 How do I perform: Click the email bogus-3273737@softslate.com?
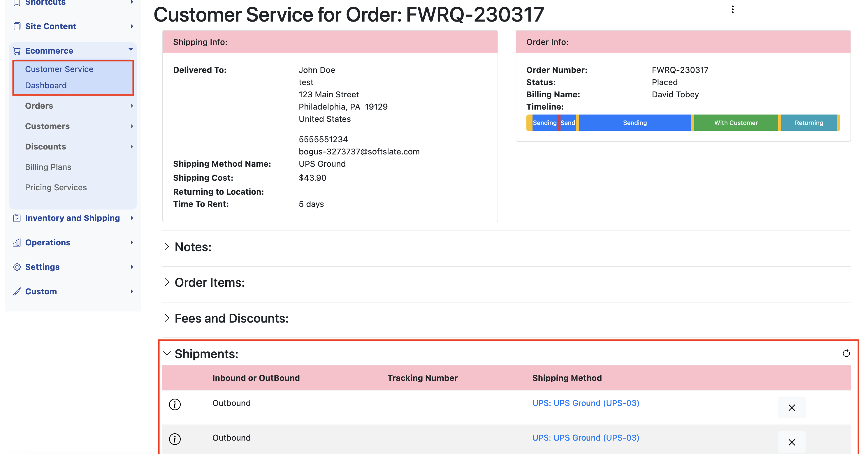[x=359, y=152]
